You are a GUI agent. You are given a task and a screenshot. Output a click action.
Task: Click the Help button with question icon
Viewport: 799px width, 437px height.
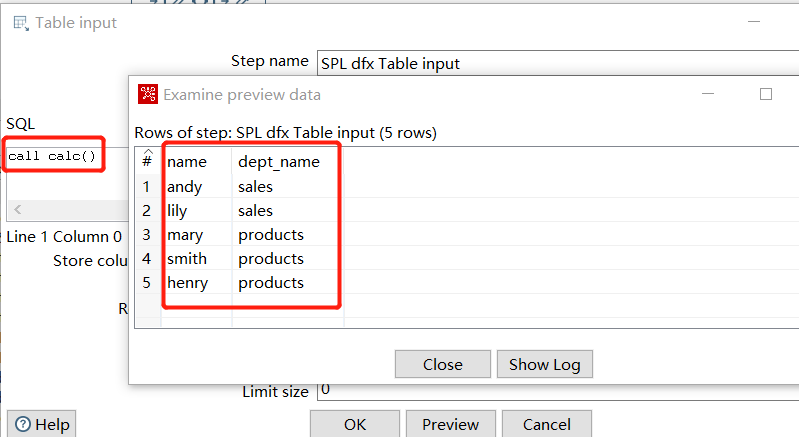coord(41,424)
